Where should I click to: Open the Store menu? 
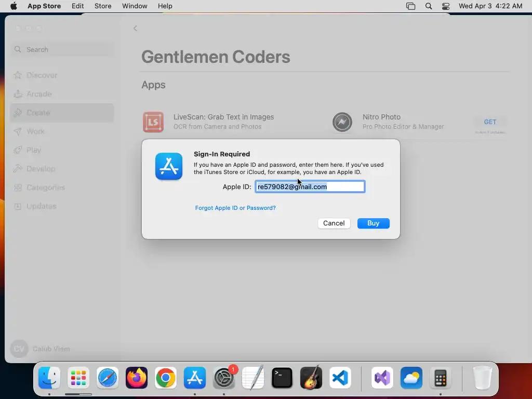pos(103,6)
